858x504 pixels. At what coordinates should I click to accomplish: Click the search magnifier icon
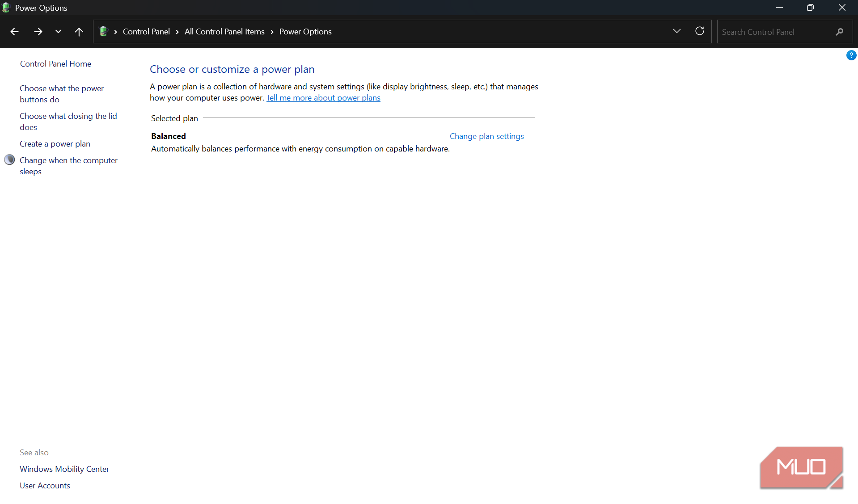(840, 32)
